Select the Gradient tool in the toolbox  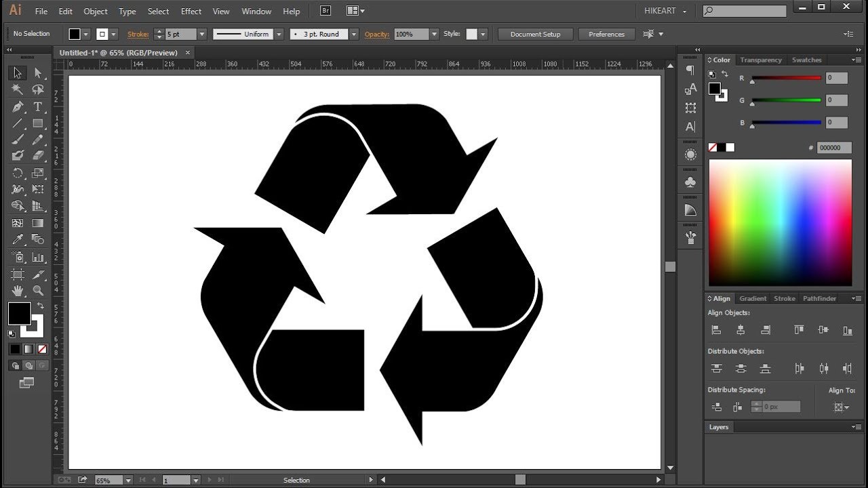coord(38,223)
